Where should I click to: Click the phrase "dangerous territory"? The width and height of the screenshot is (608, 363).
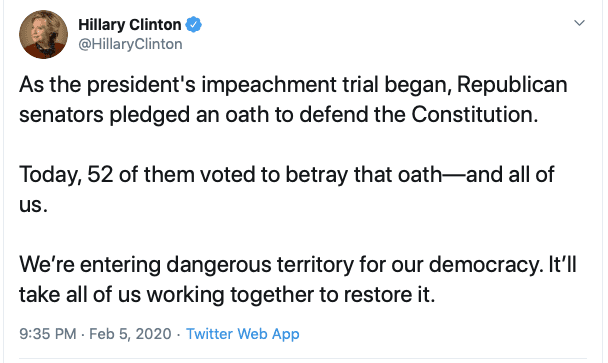click(x=260, y=265)
